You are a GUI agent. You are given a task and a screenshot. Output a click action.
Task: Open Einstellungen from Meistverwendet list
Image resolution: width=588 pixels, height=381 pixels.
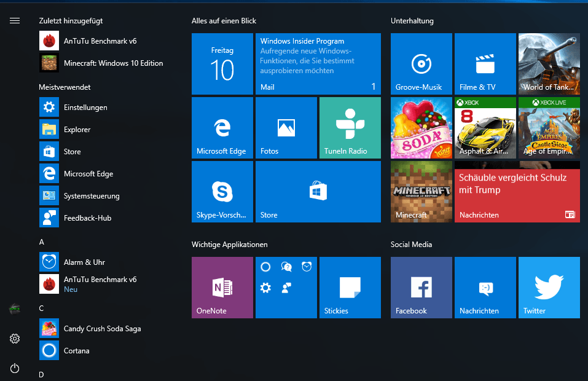[x=101, y=108]
